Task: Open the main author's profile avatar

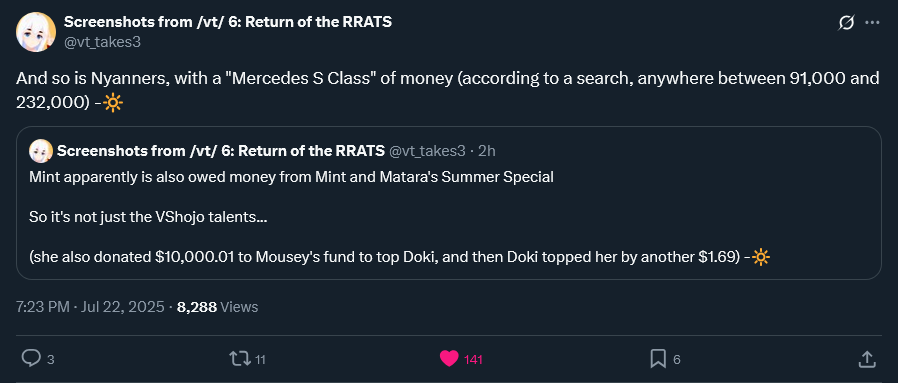Action: (36, 32)
